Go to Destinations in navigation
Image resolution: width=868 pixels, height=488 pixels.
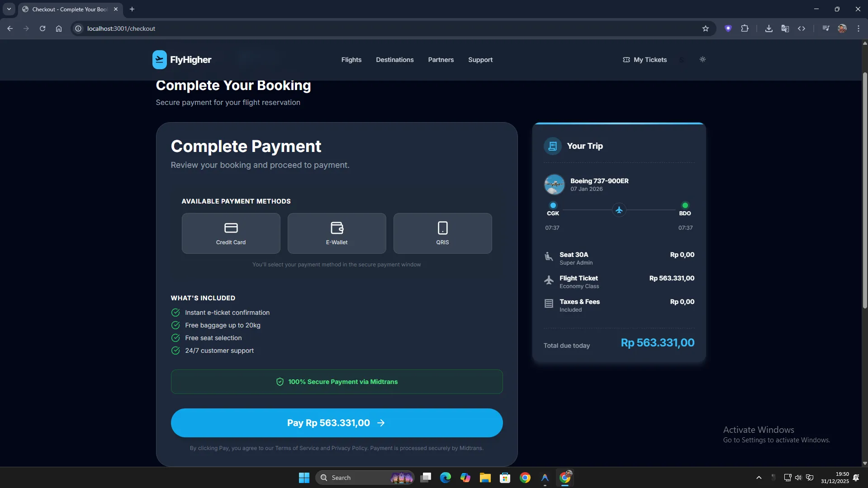click(x=394, y=60)
